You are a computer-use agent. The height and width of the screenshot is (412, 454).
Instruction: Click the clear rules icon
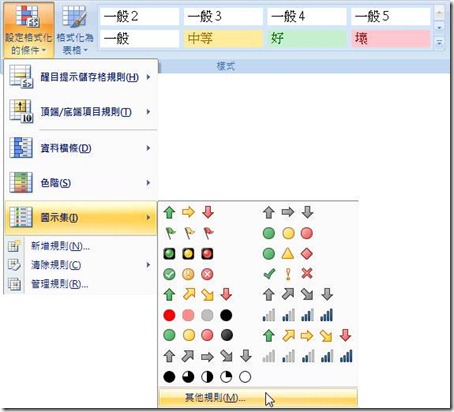tap(14, 265)
